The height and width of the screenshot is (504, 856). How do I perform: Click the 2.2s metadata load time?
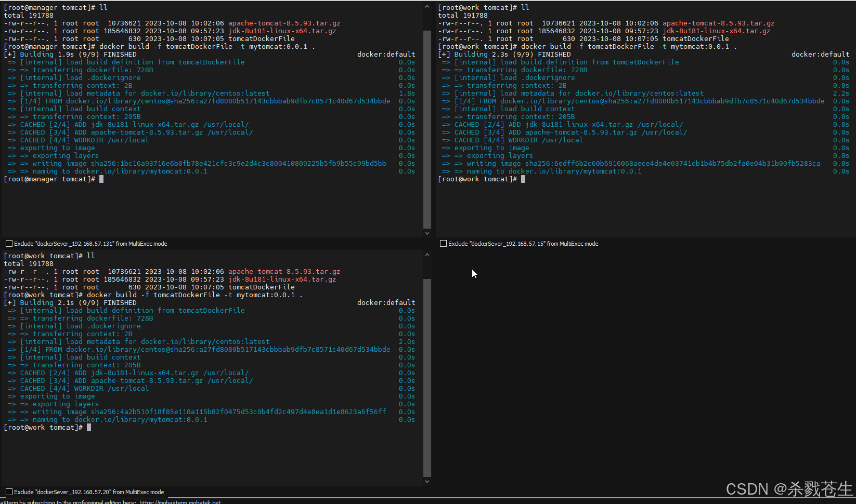[x=841, y=94]
